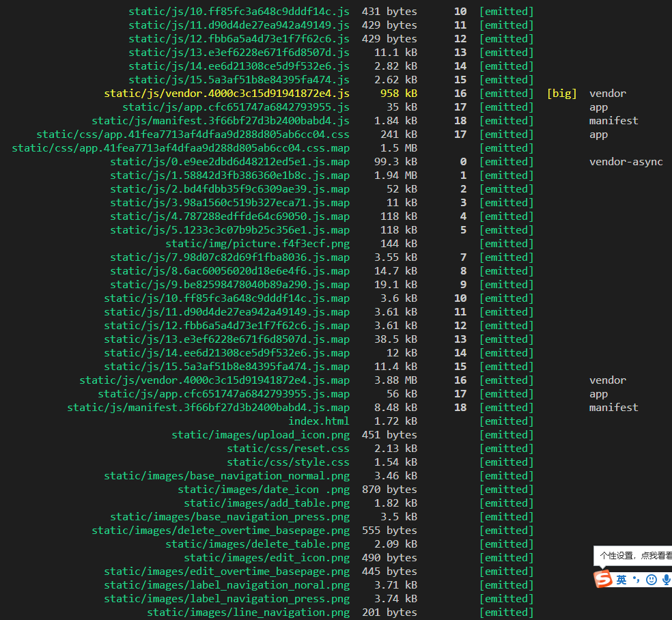Click the static/js/9.be82598478040b89a290.js.map path

click(x=229, y=285)
